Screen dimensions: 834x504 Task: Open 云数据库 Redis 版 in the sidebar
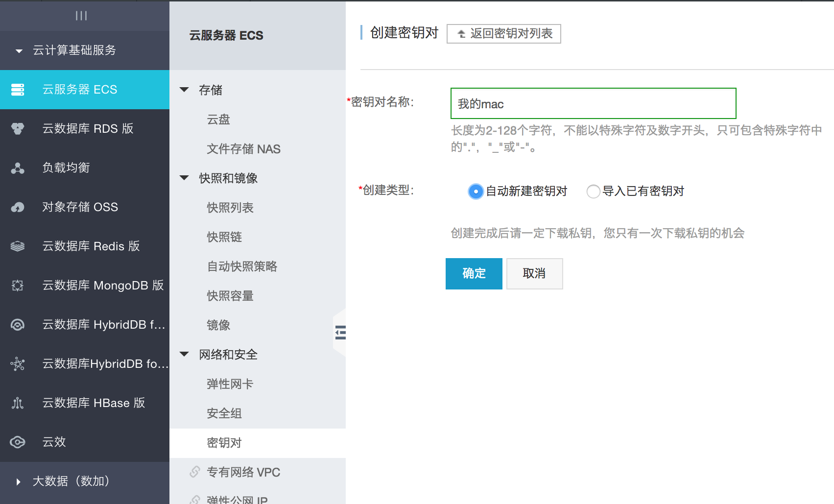click(85, 246)
